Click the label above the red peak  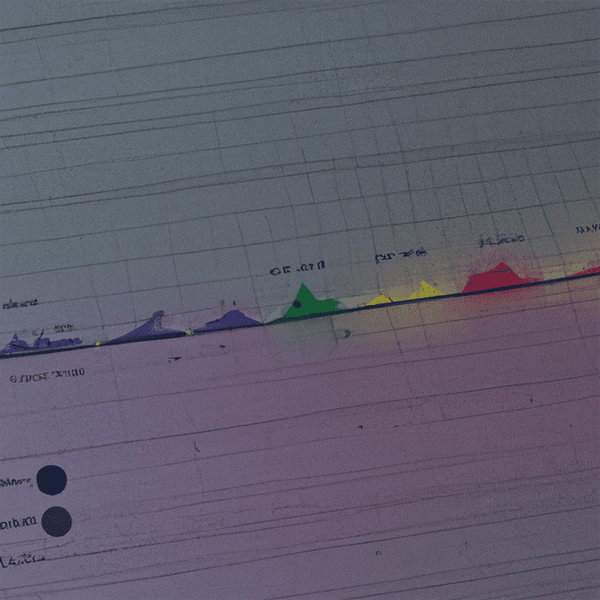click(x=501, y=241)
